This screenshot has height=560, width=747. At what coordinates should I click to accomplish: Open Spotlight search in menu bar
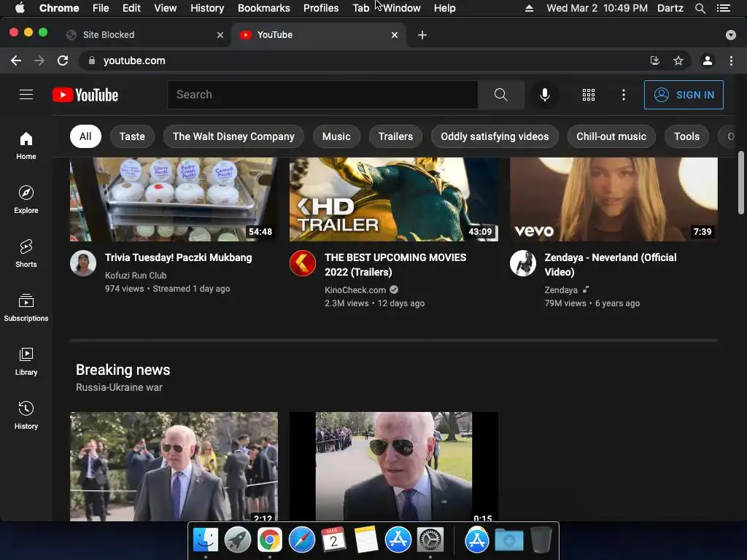tap(700, 8)
